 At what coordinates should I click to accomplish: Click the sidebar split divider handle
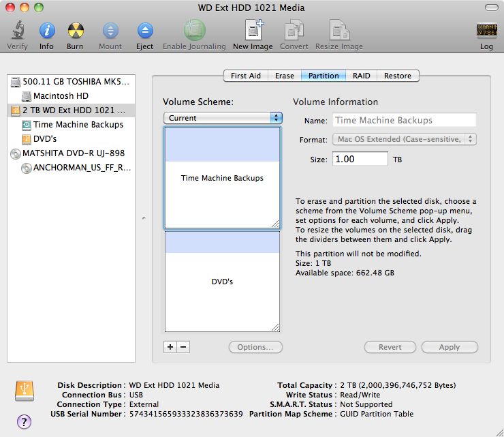click(x=144, y=218)
